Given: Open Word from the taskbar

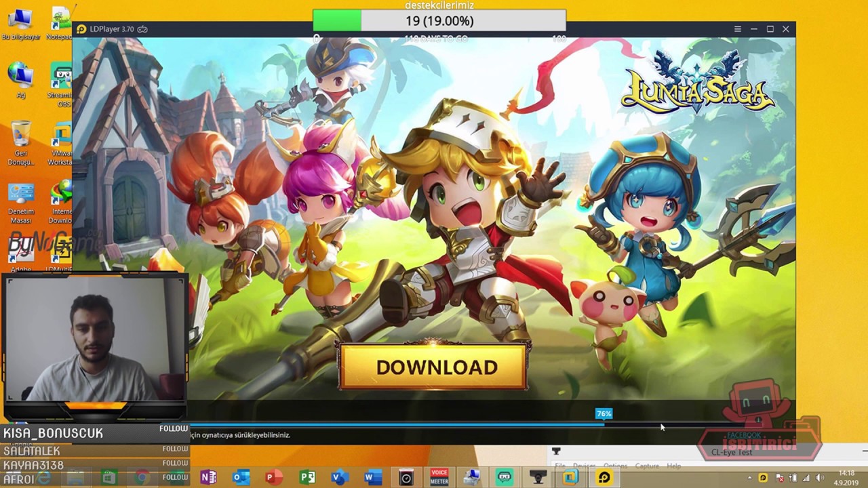Looking at the screenshot, I should (x=372, y=477).
